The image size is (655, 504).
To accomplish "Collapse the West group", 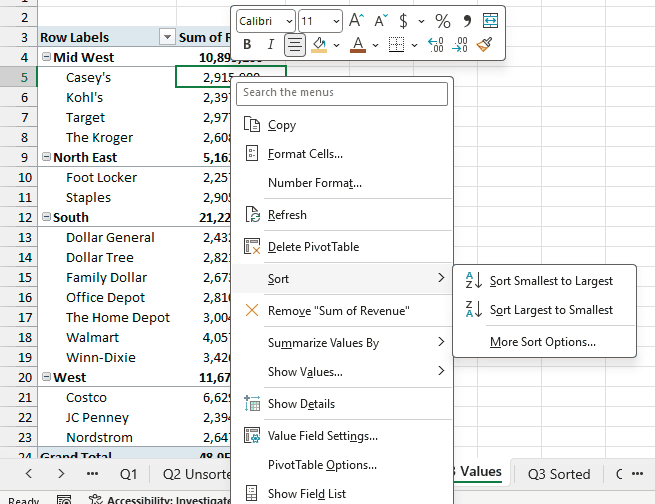I will coord(47,377).
